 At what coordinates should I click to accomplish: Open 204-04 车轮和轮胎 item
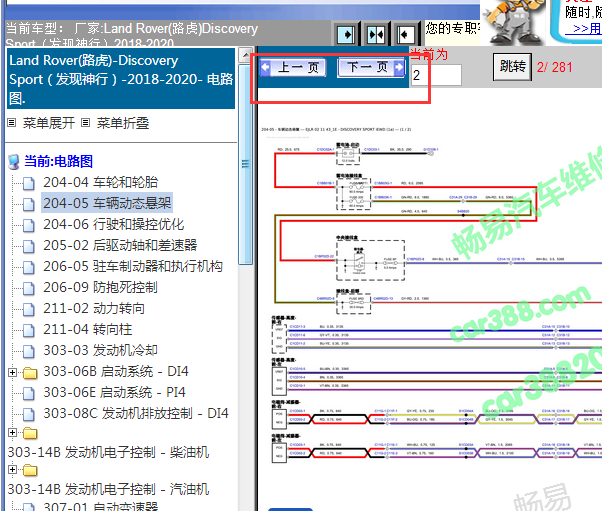[x=101, y=182]
